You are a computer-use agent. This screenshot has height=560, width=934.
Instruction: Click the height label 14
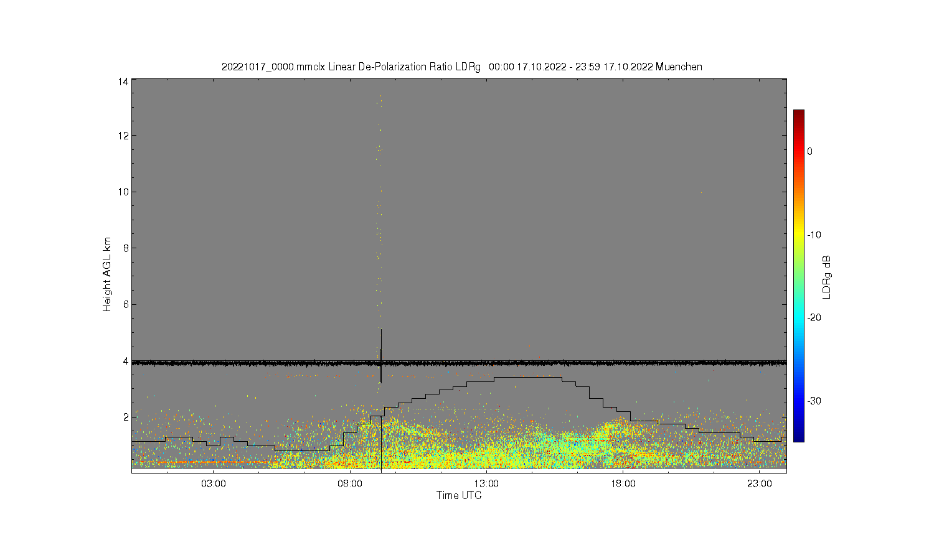click(124, 82)
